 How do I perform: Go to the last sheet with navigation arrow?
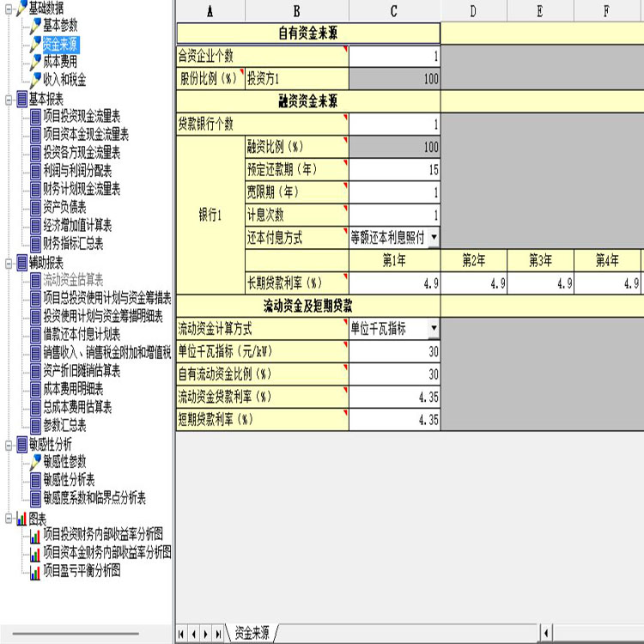(218, 634)
